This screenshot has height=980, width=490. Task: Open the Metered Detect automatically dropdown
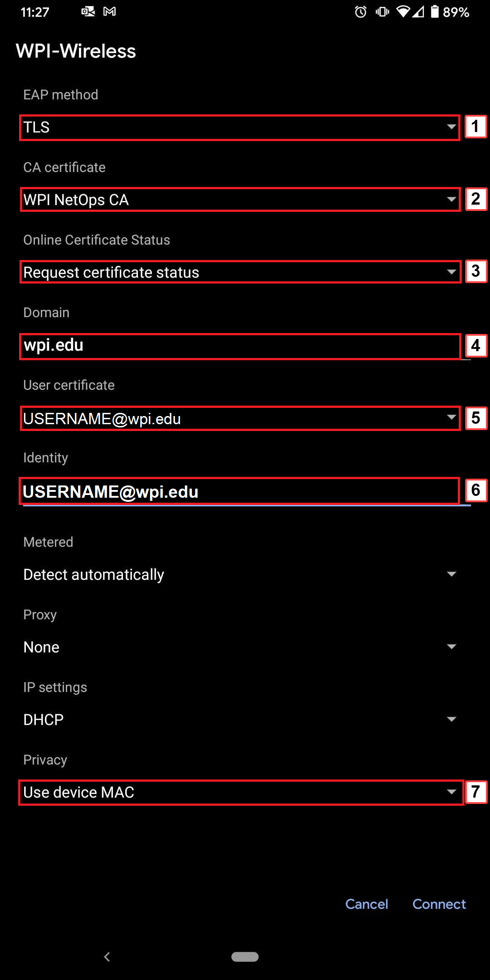tap(240, 574)
